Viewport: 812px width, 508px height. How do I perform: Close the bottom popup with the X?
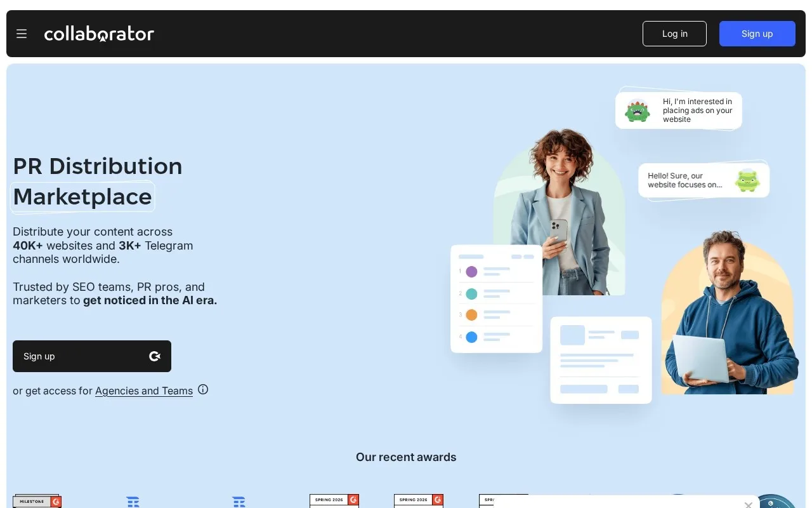tap(749, 505)
